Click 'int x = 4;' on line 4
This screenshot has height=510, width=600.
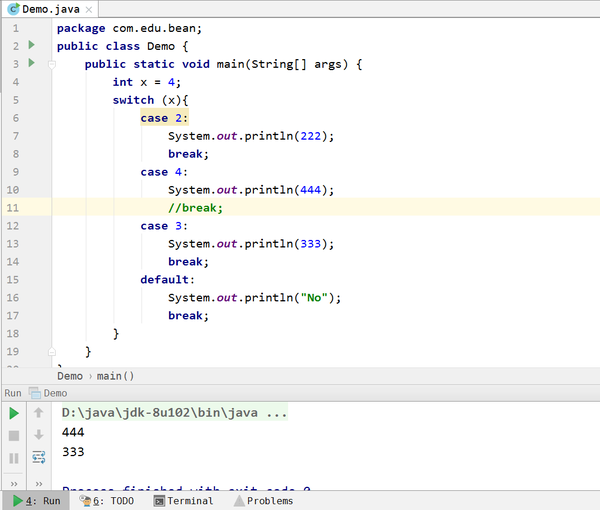pos(147,82)
